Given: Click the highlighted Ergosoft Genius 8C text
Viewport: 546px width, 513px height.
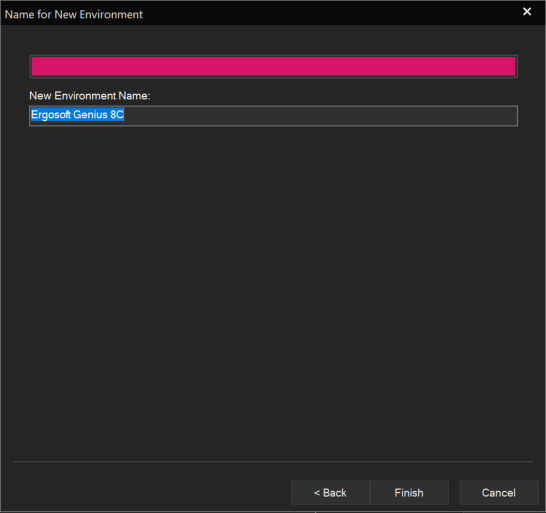Looking at the screenshot, I should [x=77, y=115].
